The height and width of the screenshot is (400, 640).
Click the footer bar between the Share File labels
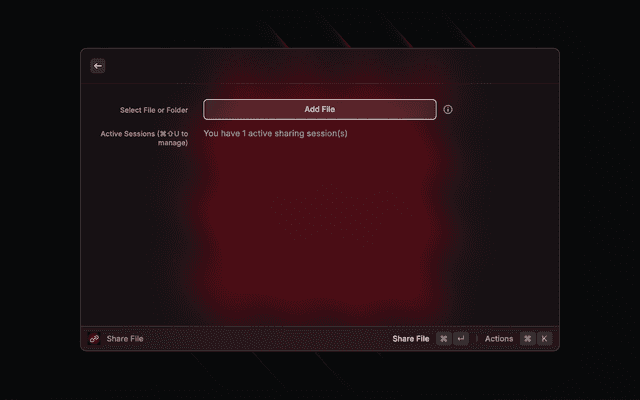point(267,338)
